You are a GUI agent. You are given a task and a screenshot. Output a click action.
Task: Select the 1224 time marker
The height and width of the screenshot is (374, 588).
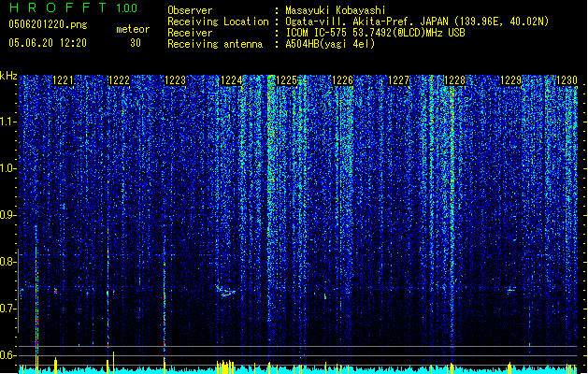[x=232, y=80]
